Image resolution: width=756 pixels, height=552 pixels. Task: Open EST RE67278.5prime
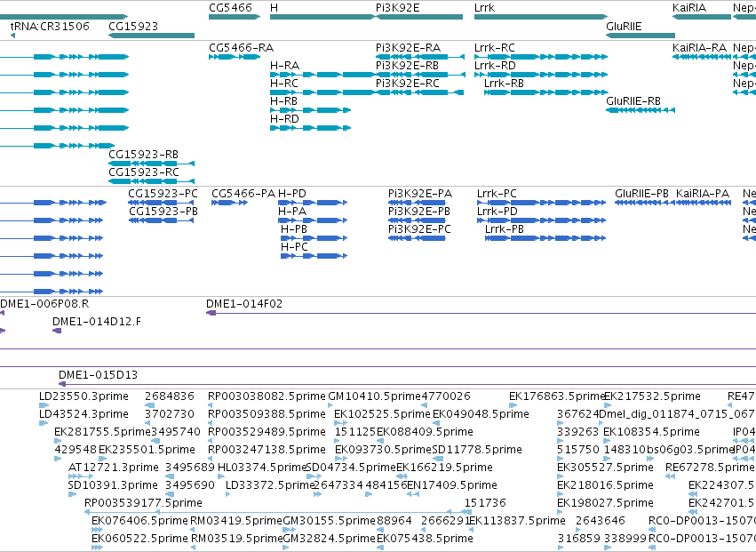[670, 476]
